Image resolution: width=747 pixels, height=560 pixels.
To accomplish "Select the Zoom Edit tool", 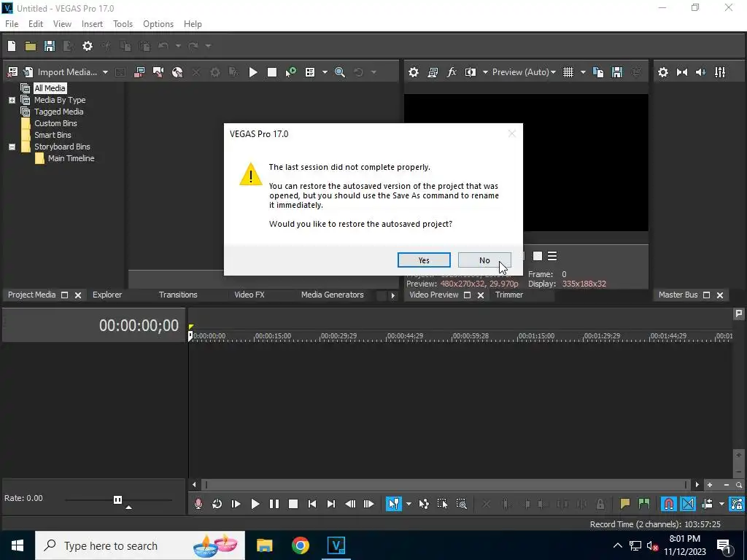I will click(462, 504).
